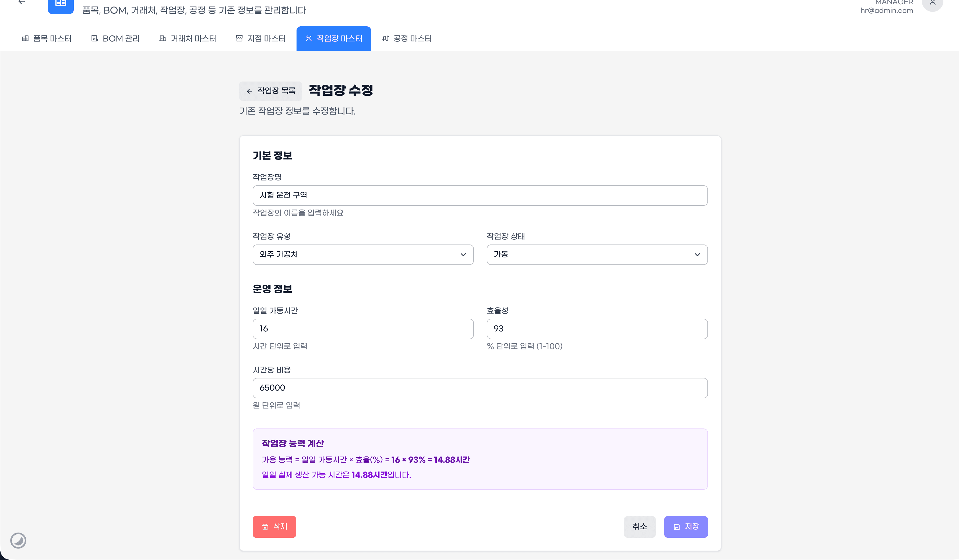Image resolution: width=959 pixels, height=560 pixels.
Task: Click the 시간당 비용 field with 65000
Action: pyautogui.click(x=480, y=388)
